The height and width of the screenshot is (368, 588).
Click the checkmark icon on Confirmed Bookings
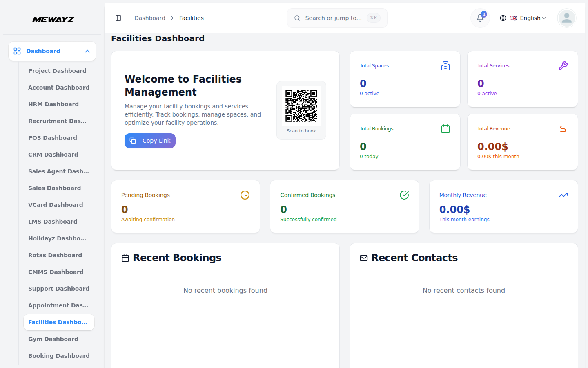tap(404, 195)
